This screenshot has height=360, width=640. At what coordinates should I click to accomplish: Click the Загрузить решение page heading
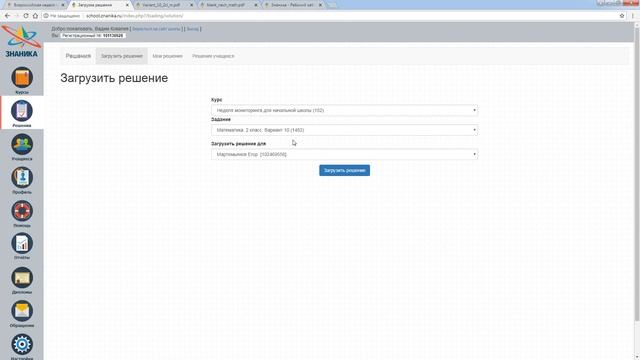click(114, 78)
